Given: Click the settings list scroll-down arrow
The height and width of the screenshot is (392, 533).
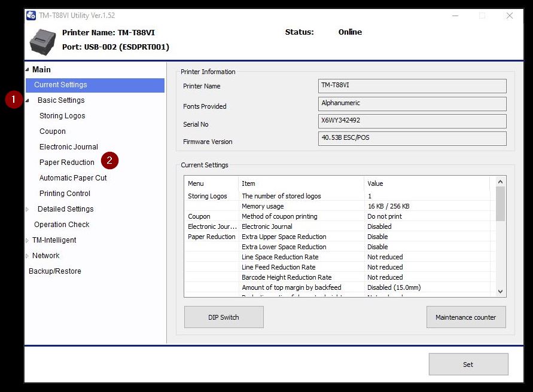Looking at the screenshot, I should (x=500, y=292).
